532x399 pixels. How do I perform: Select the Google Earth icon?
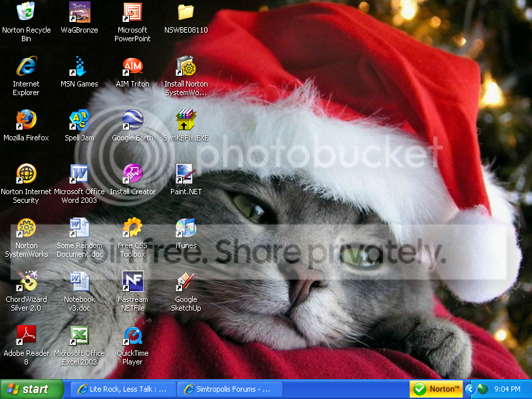tap(132, 120)
